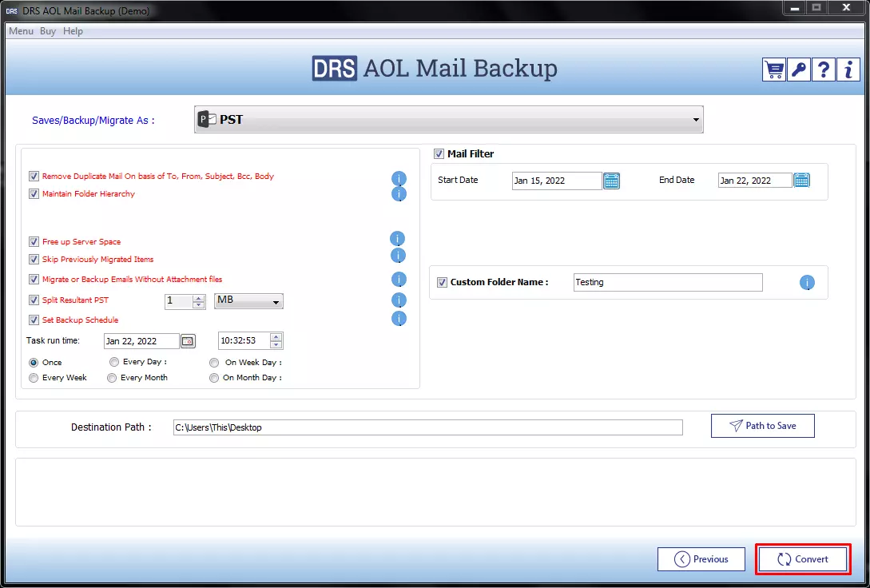This screenshot has height=588, width=870.
Task: Toggle Split Resultant PST checkbox
Action: point(34,300)
